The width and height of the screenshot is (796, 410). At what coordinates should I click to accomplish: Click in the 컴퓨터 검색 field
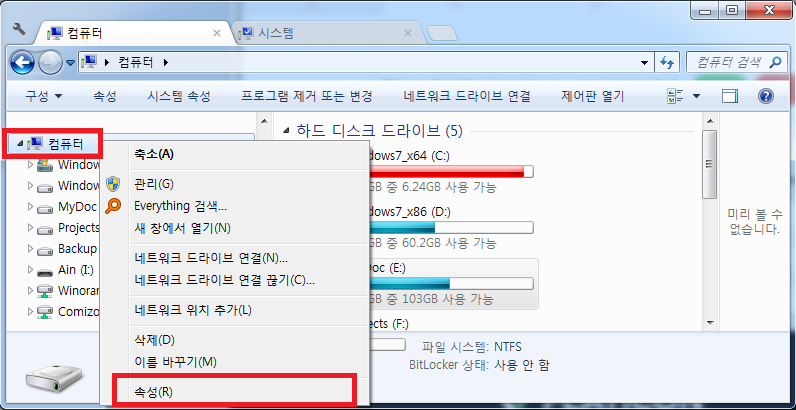(728, 62)
